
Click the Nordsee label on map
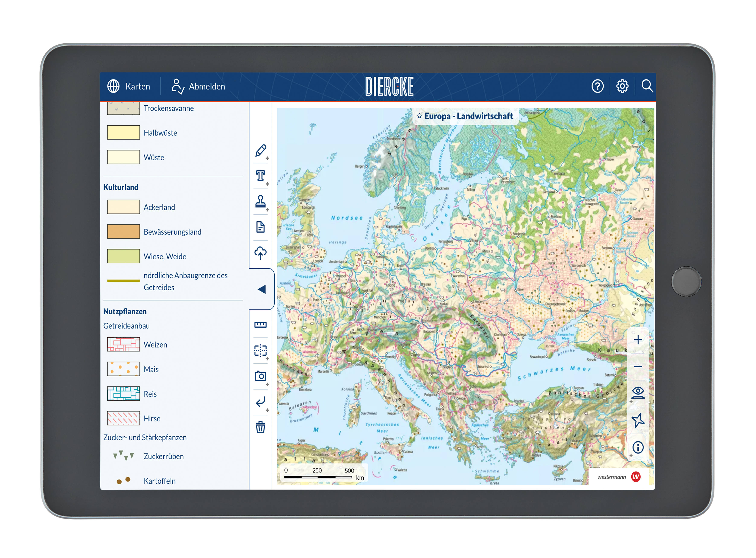pos(347,218)
